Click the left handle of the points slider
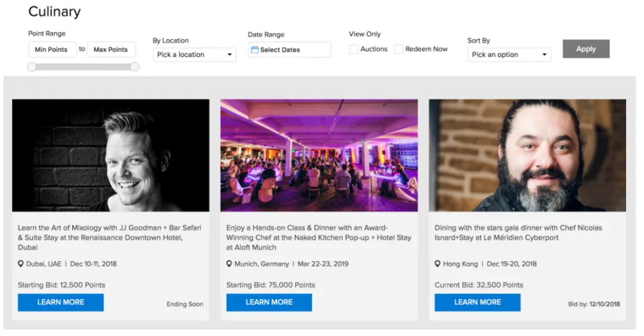 click(x=32, y=67)
